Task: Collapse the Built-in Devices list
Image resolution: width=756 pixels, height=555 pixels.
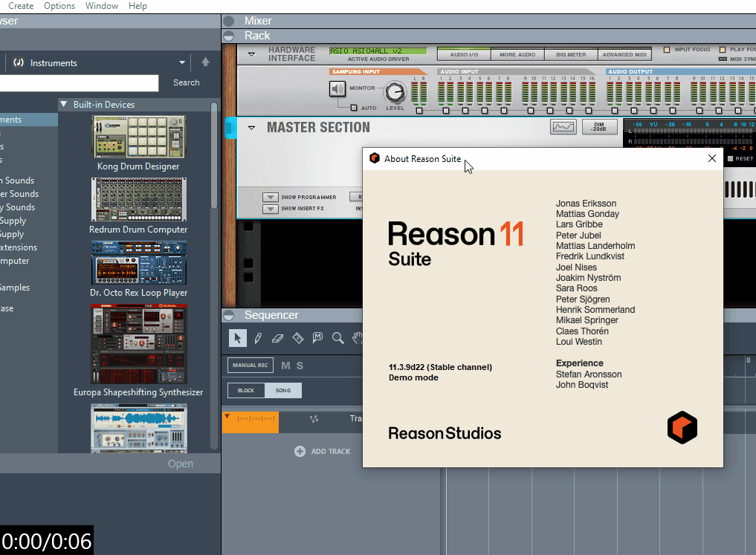Action: [64, 104]
